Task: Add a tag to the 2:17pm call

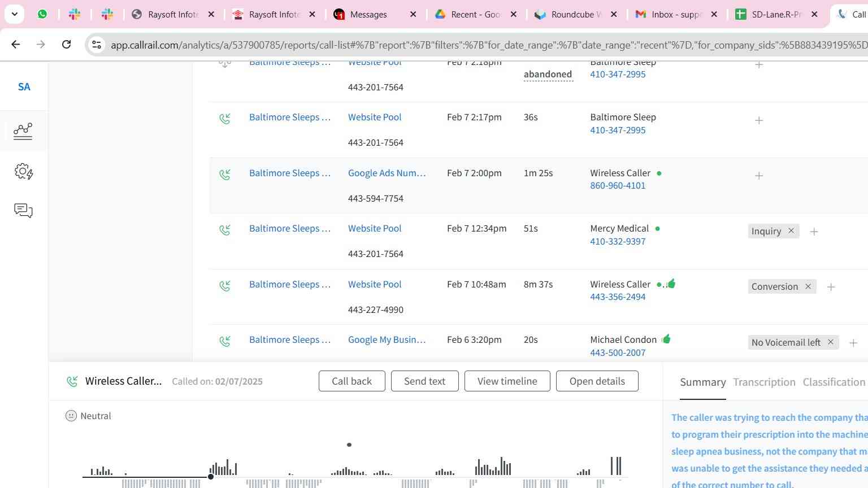Action: (759, 120)
